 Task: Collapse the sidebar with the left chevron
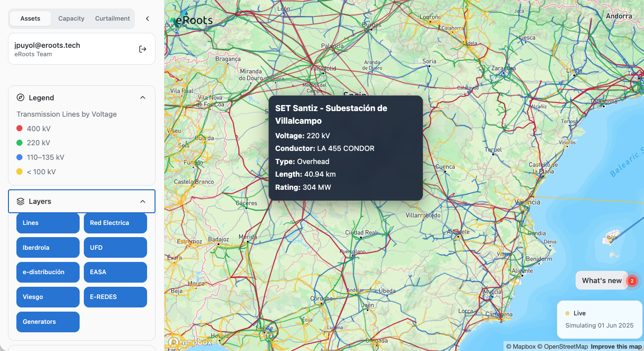point(147,18)
